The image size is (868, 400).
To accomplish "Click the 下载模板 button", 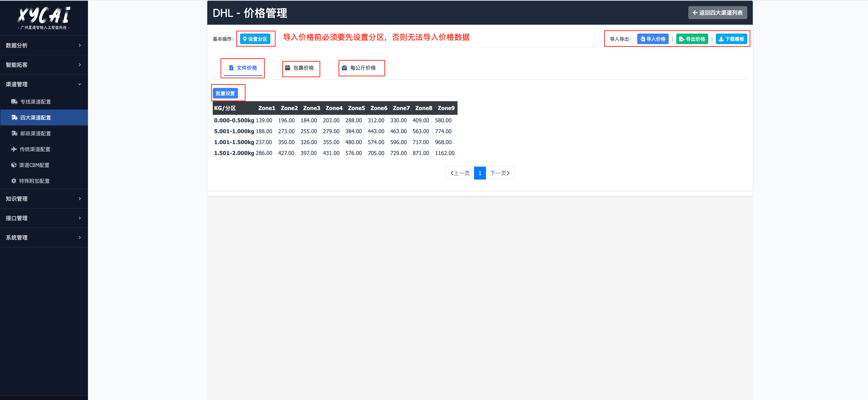I will tap(731, 39).
